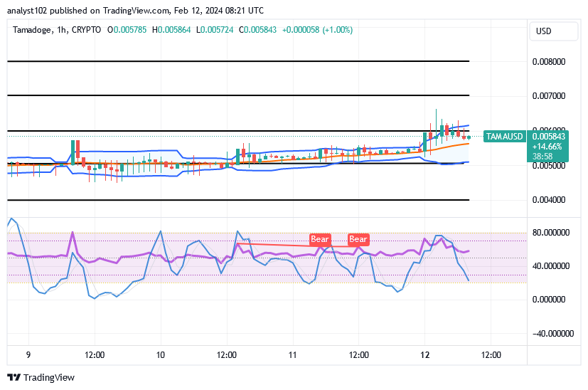Click the date label 10 on time axis

pyautogui.click(x=161, y=355)
